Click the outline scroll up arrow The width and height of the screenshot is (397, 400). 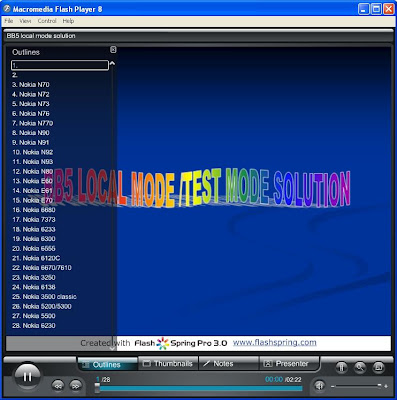[x=112, y=63]
